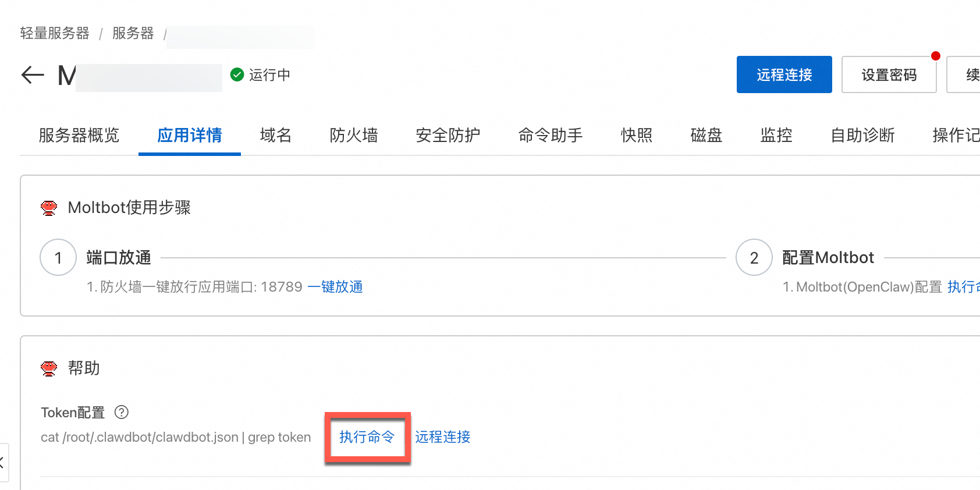Click step 1 circle 端口放通
Viewport: 980px width, 490px height.
(58, 257)
